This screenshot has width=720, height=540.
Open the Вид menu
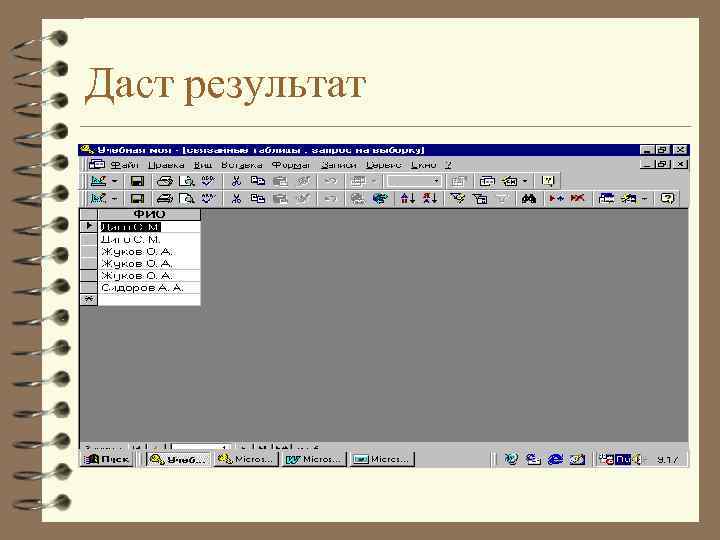(202, 164)
